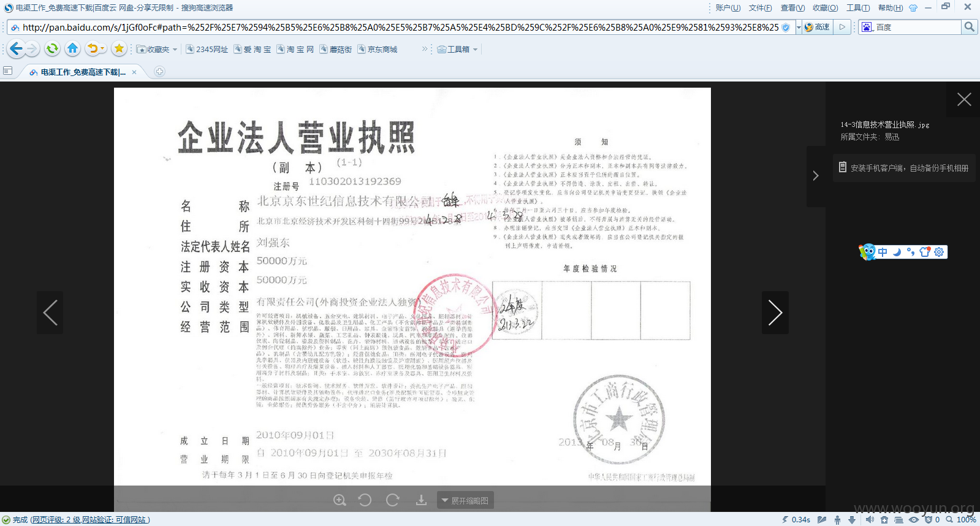Download the image
980x526 pixels.
(x=421, y=500)
